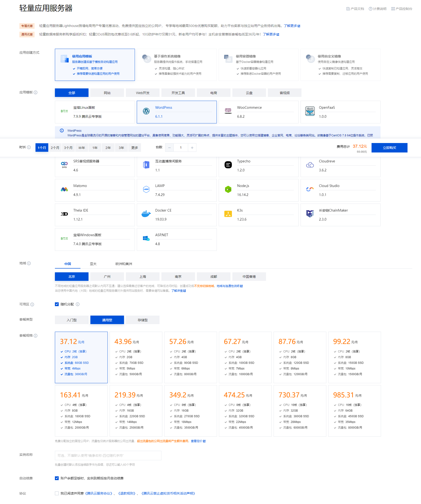Pick the LAMP hexagon icon
Image resolution: width=421 pixels, height=504 pixels.
(146, 189)
